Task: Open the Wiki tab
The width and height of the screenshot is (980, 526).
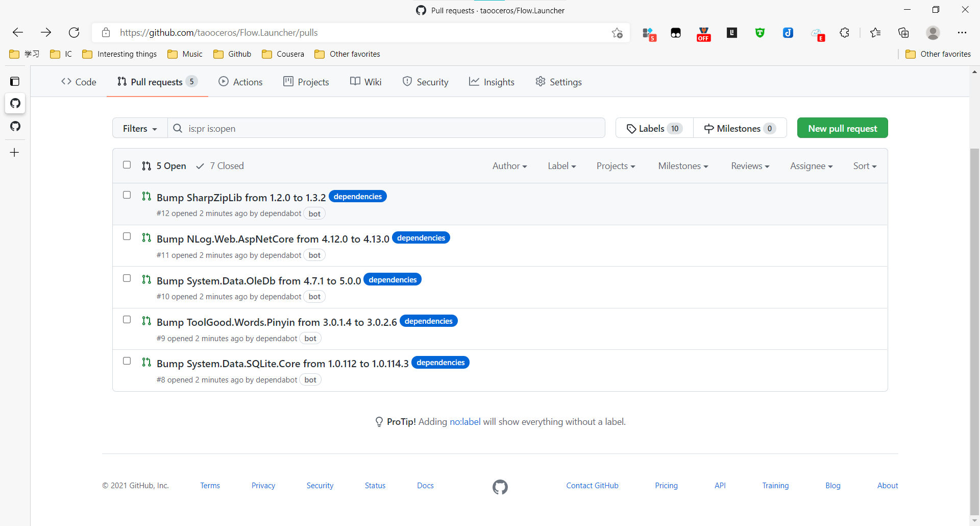Action: click(x=366, y=82)
